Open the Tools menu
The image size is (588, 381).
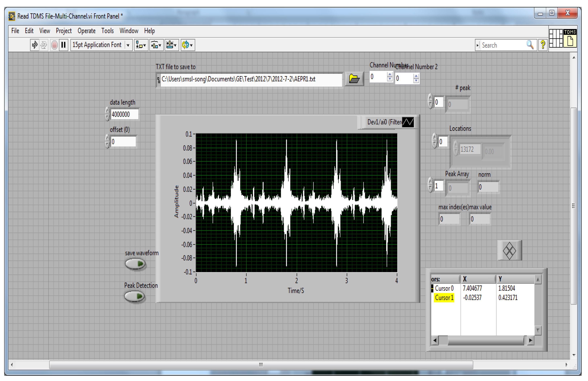pyautogui.click(x=107, y=31)
